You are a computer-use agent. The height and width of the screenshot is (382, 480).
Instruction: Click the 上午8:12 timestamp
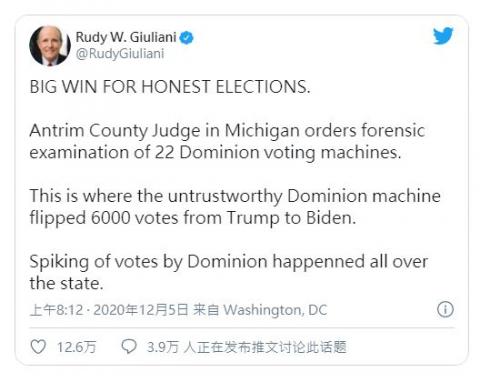[56, 310]
